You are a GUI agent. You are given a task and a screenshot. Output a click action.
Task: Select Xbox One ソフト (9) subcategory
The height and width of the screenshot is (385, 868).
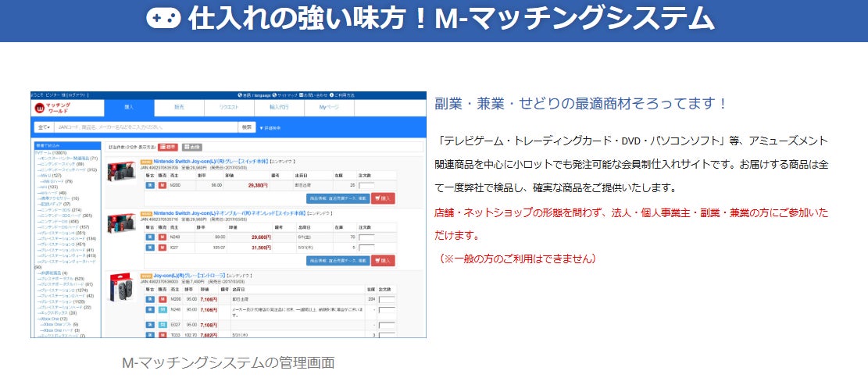coord(59,324)
